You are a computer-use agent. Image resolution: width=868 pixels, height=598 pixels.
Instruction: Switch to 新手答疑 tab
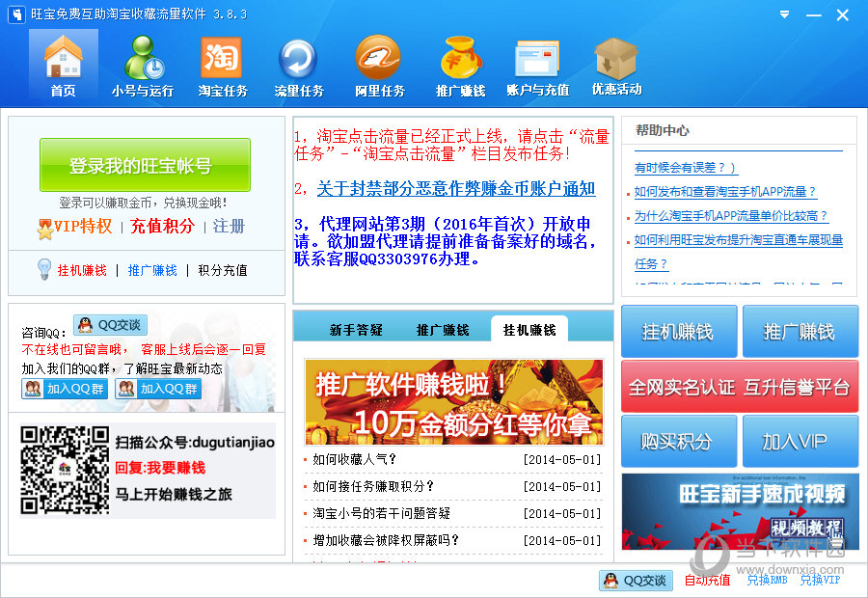pos(356,330)
